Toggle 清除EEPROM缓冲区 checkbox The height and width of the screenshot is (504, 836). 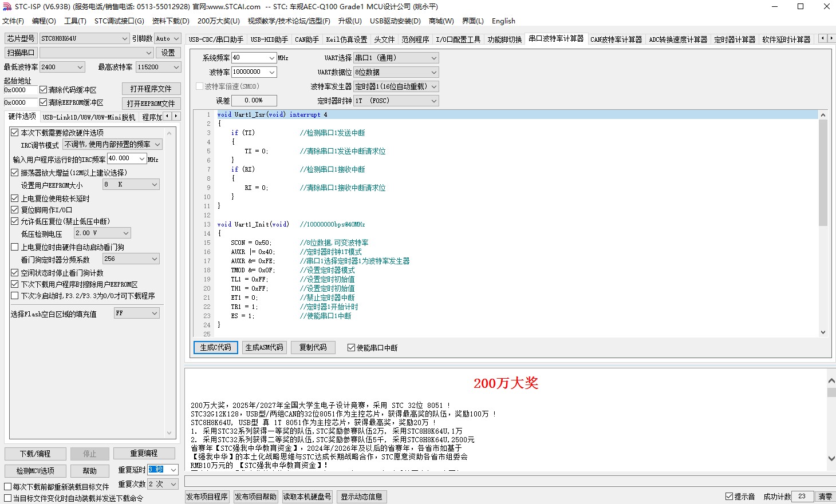click(43, 102)
